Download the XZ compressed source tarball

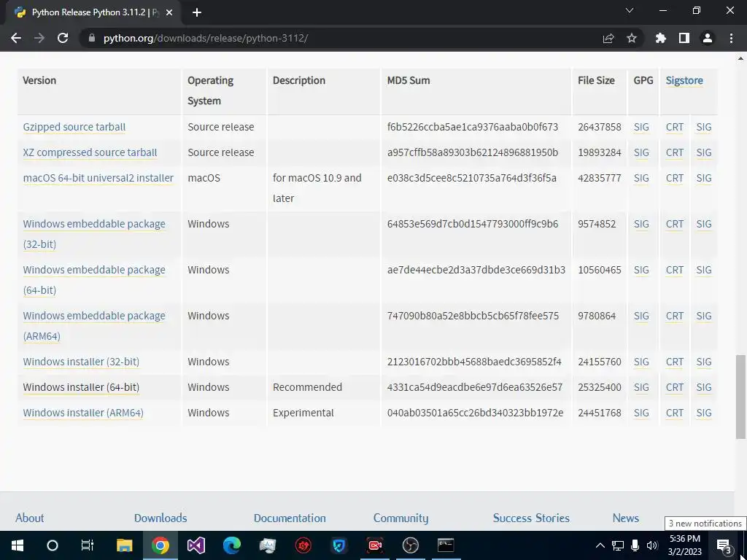[x=90, y=152]
